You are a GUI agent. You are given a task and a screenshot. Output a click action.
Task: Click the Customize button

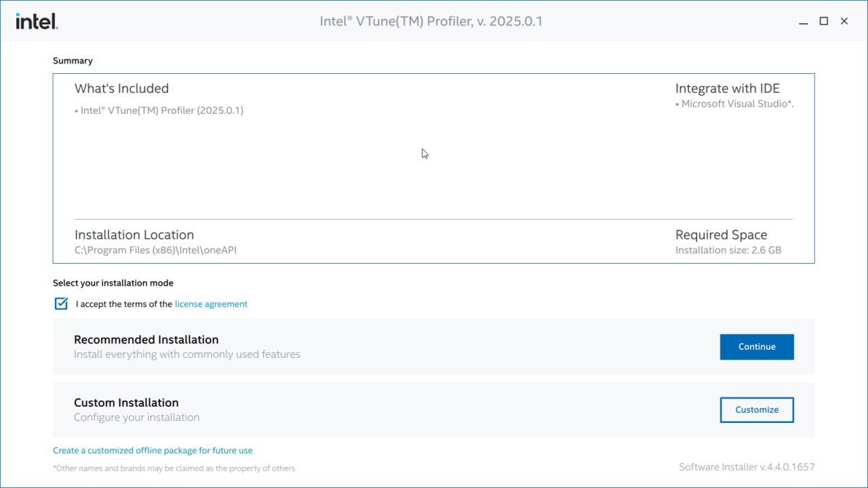pos(757,409)
